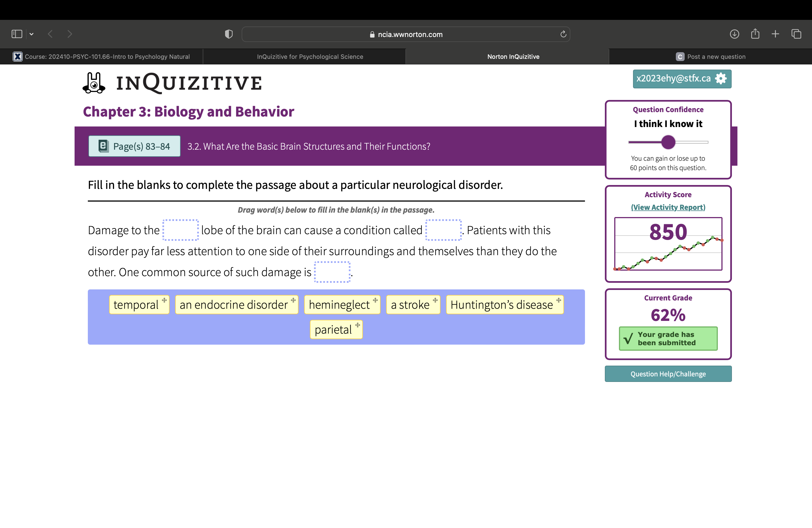Open account settings gear icon
Image resolution: width=812 pixels, height=528 pixels.
[721, 79]
